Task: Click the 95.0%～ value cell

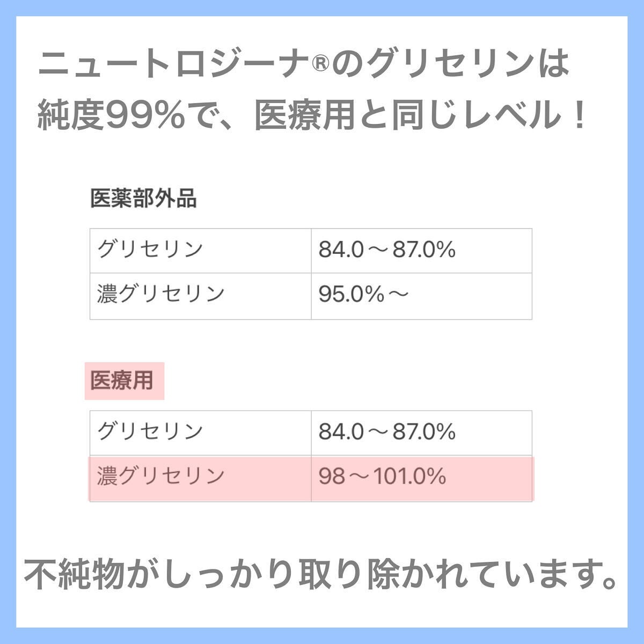Action: (x=363, y=294)
